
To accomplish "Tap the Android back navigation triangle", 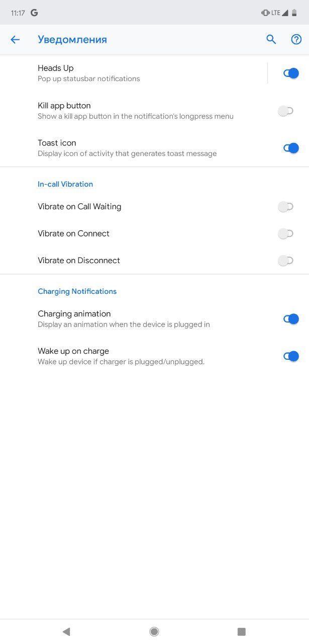I will point(66,631).
